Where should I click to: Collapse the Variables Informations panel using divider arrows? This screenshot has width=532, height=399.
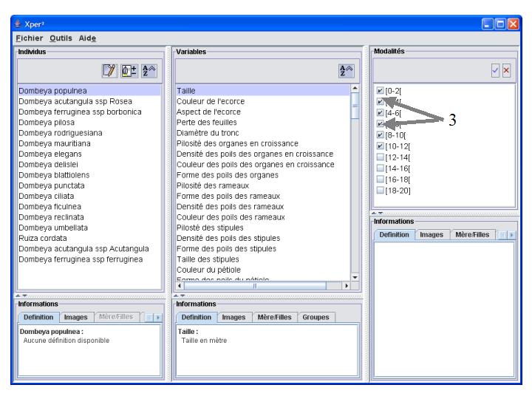click(x=182, y=293)
